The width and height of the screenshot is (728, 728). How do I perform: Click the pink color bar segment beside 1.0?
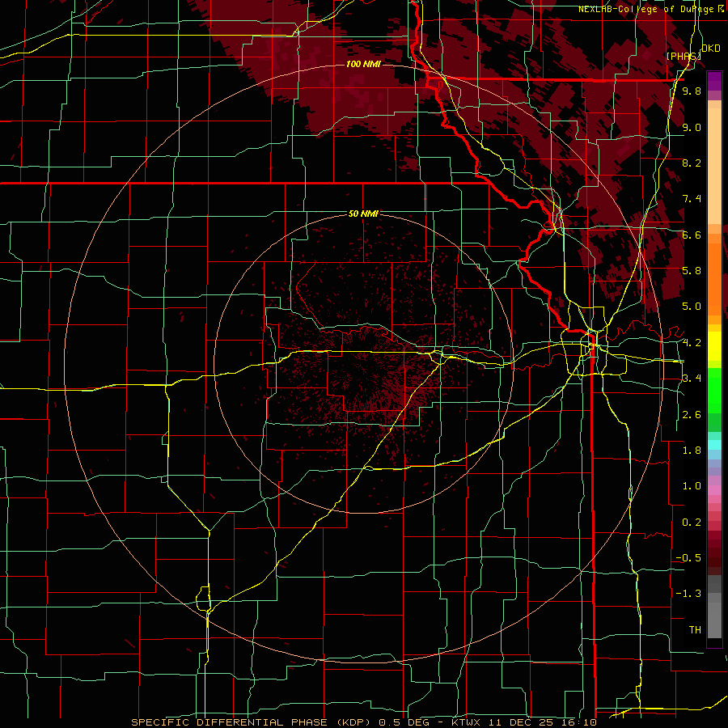[714, 490]
